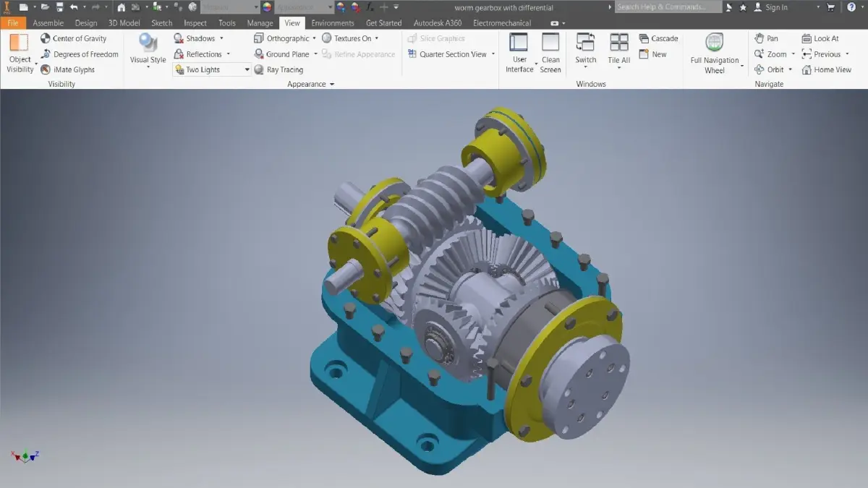This screenshot has width=868, height=488.
Task: Toggle Textures On setting
Action: [346, 38]
